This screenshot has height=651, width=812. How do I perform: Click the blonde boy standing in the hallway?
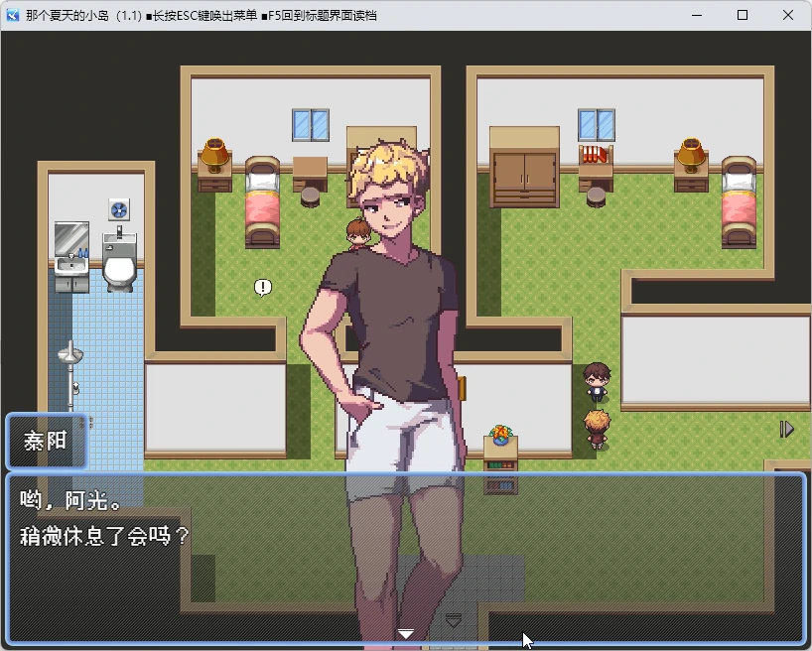(596, 425)
